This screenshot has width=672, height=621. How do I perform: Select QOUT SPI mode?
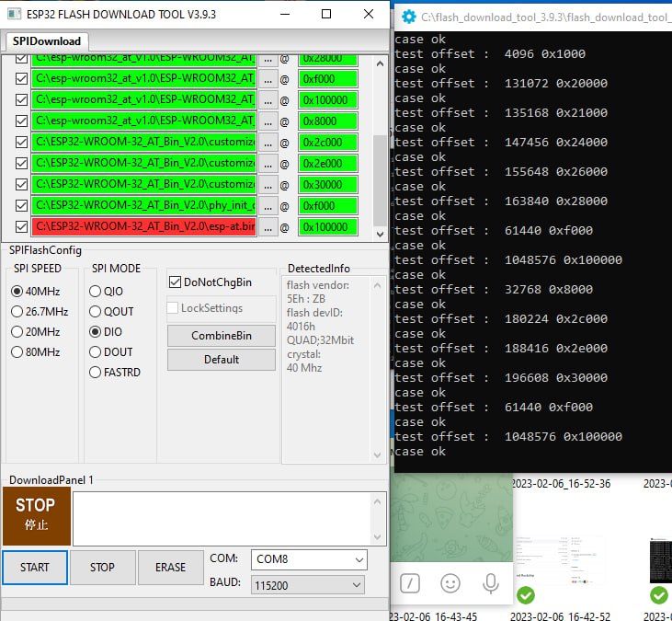point(95,311)
